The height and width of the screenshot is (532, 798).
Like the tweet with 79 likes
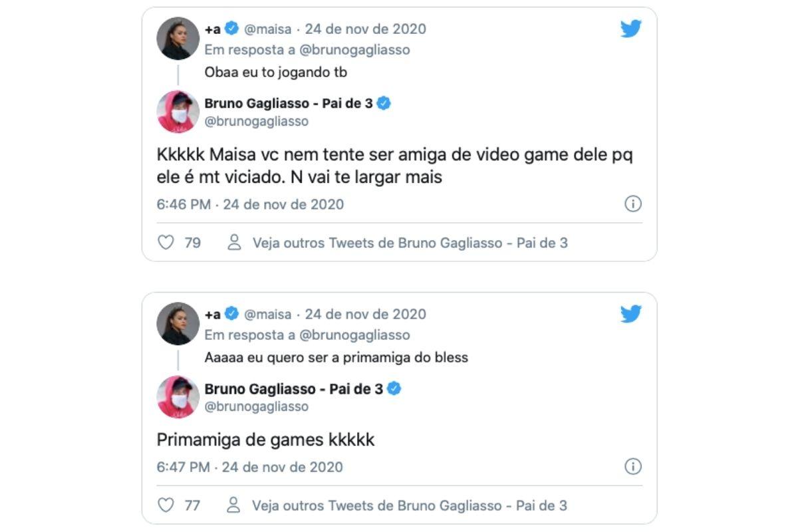pyautogui.click(x=166, y=243)
